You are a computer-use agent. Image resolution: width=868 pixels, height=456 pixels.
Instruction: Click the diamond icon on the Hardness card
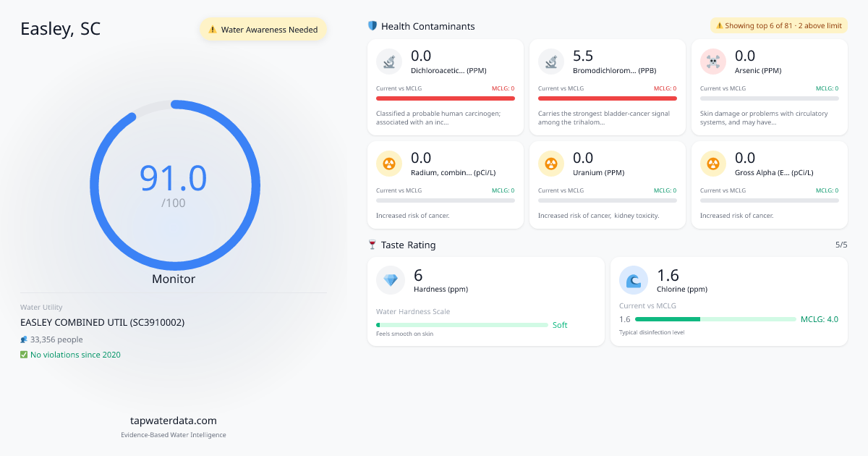pyautogui.click(x=391, y=280)
